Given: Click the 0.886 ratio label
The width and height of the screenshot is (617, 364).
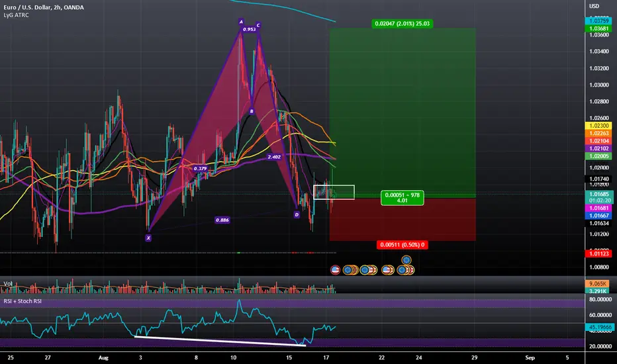Looking at the screenshot, I should [222, 220].
